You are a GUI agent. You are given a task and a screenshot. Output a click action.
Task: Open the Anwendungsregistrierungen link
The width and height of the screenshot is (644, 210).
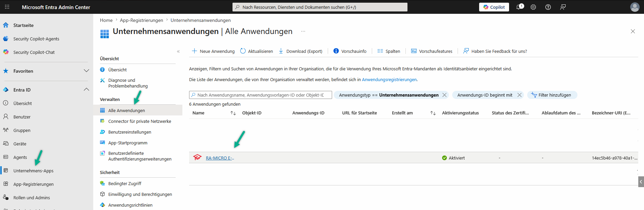pyautogui.click(x=389, y=80)
